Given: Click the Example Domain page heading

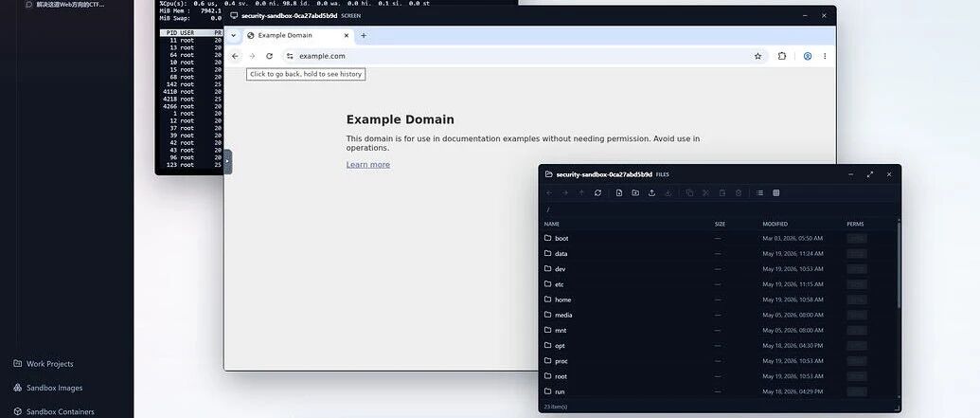Looking at the screenshot, I should click(x=400, y=119).
